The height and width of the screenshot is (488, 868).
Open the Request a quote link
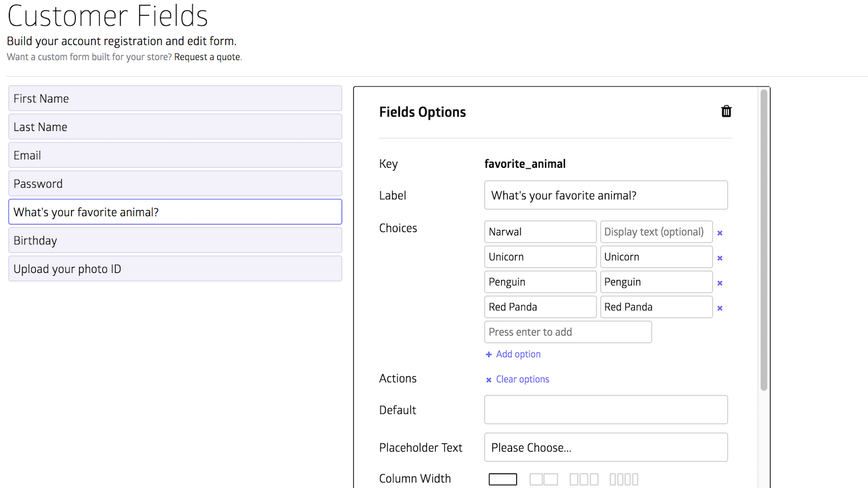pos(207,57)
